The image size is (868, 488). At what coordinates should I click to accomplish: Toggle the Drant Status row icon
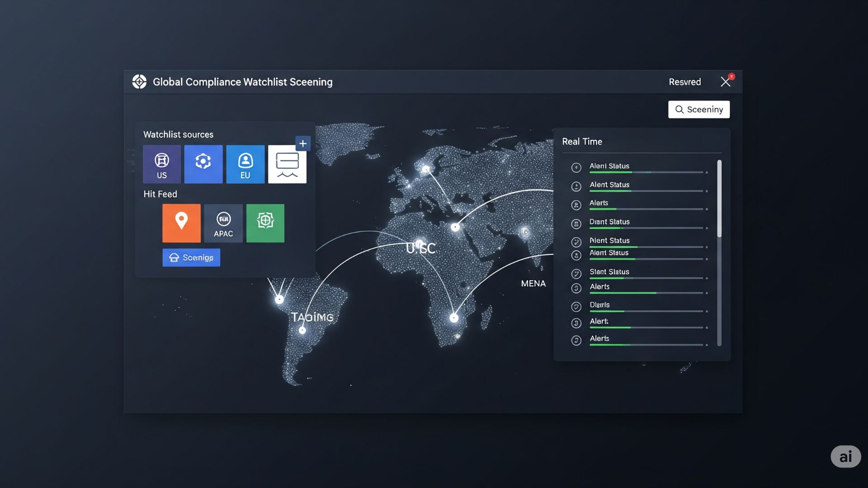(576, 224)
